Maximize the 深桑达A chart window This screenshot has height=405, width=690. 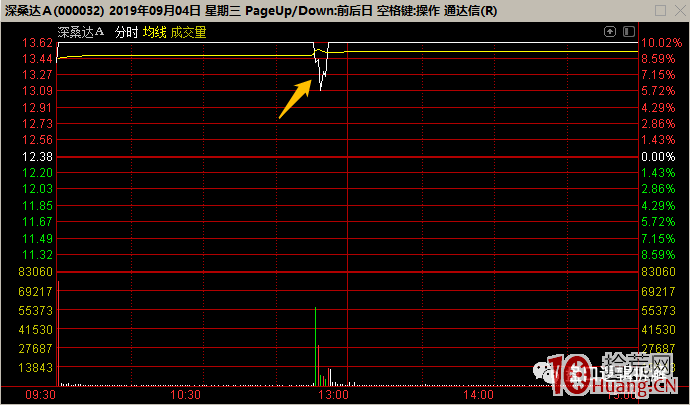[x=660, y=11]
